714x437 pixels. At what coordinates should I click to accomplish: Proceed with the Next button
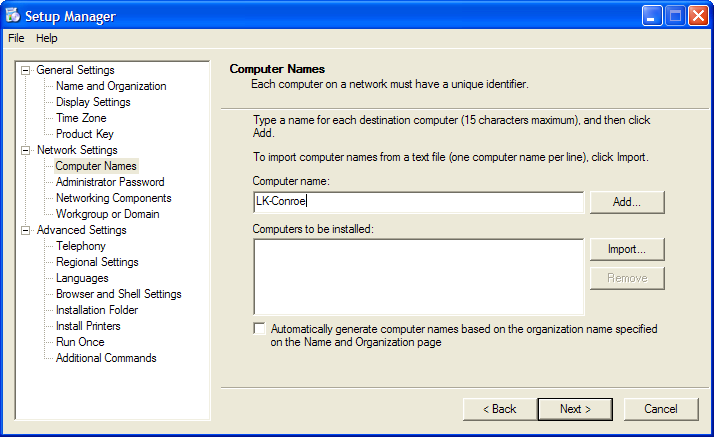point(575,409)
